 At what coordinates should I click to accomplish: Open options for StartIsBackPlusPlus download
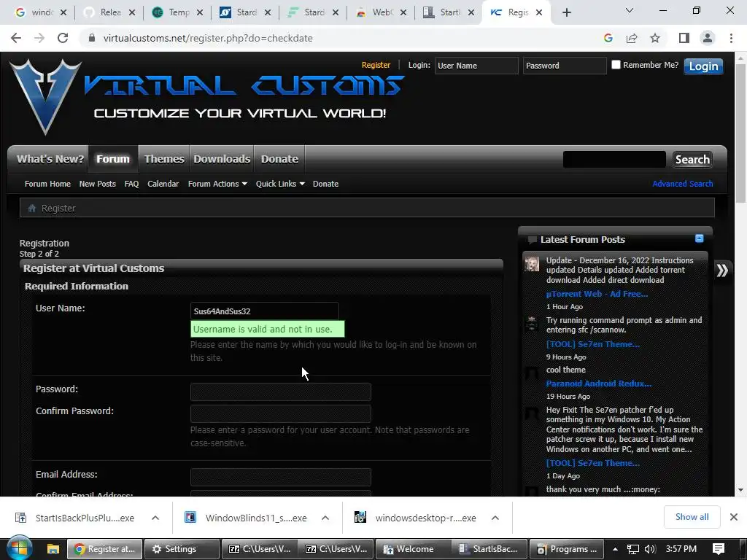155,518
